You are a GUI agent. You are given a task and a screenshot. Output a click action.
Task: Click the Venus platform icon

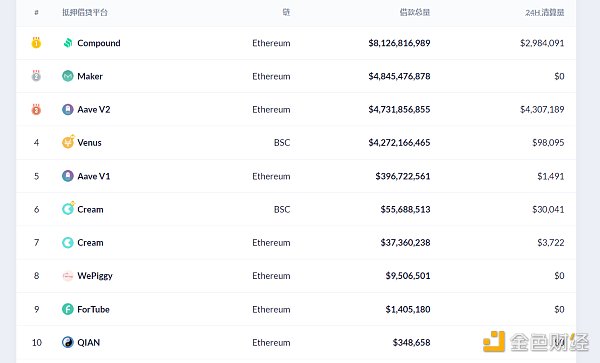68,142
